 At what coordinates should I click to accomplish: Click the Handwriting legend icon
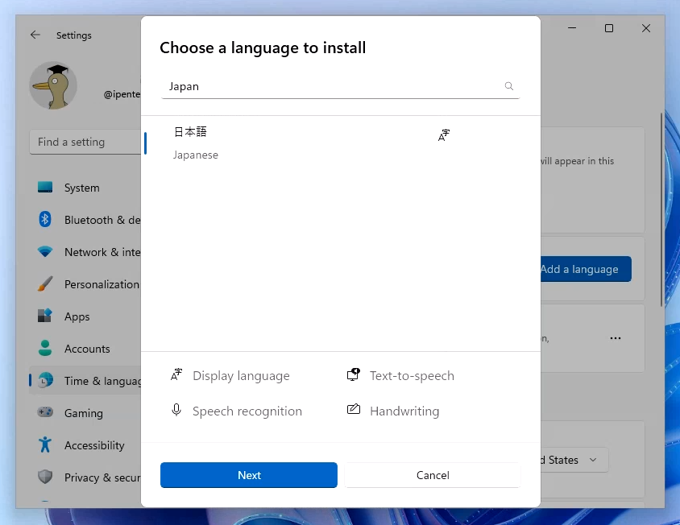tap(353, 409)
